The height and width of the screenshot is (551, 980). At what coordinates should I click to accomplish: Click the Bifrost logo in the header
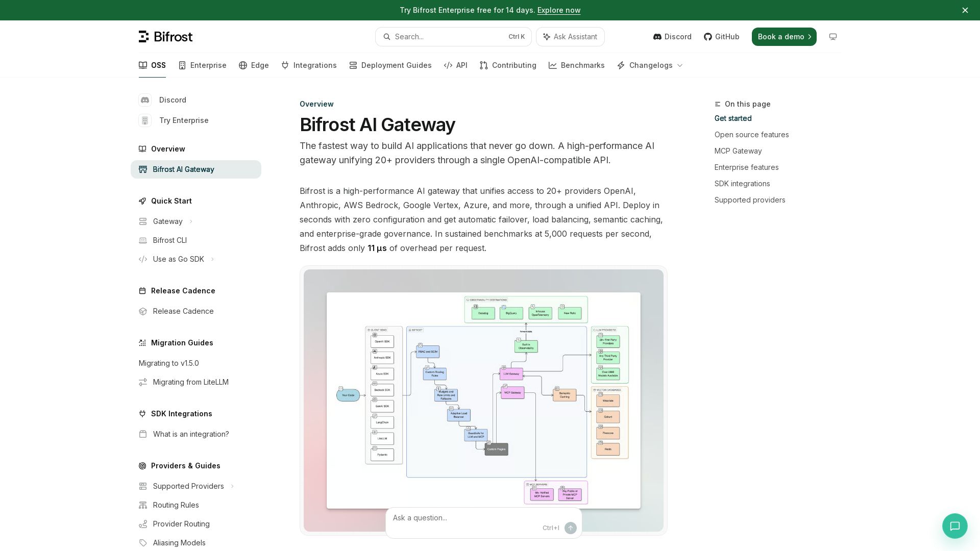[165, 37]
